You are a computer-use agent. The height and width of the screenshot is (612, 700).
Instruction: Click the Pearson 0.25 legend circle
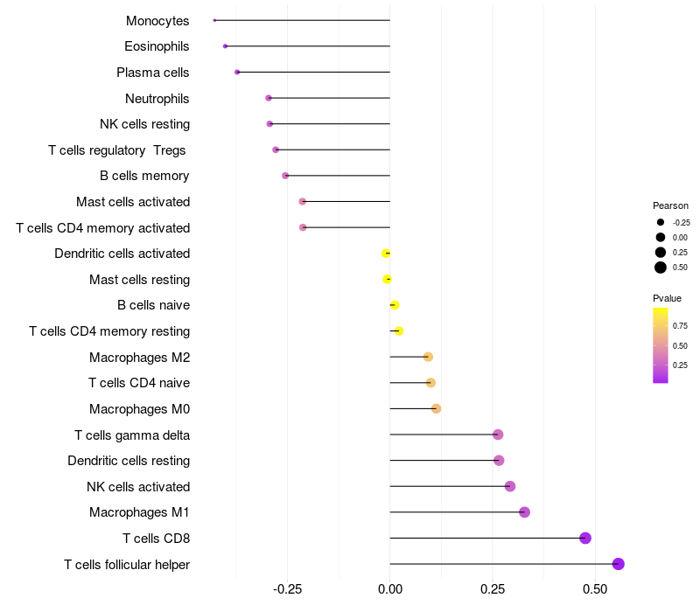click(661, 252)
